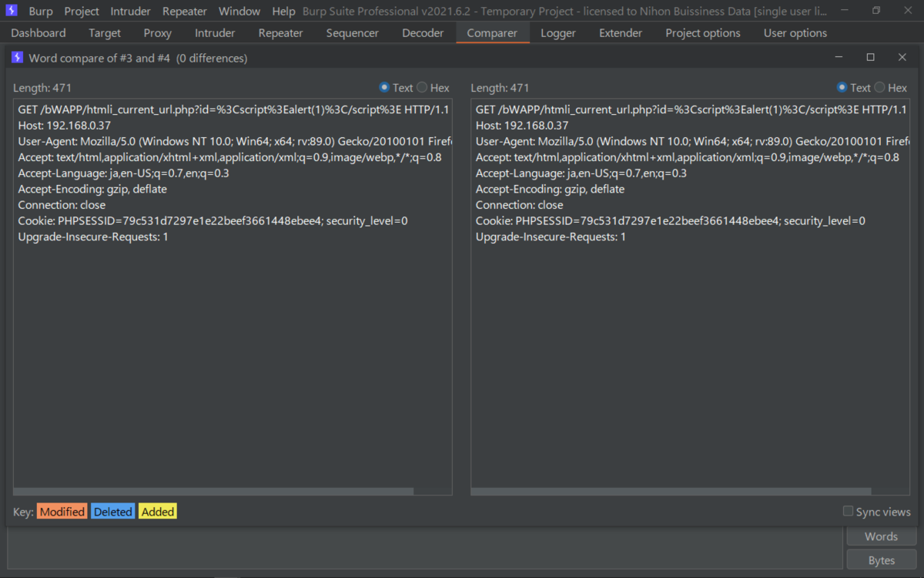Enable the Sync views checkbox
This screenshot has height=578, width=924.
click(876, 512)
